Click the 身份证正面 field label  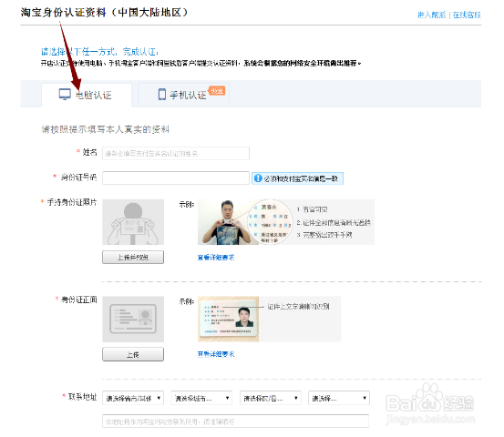79,300
